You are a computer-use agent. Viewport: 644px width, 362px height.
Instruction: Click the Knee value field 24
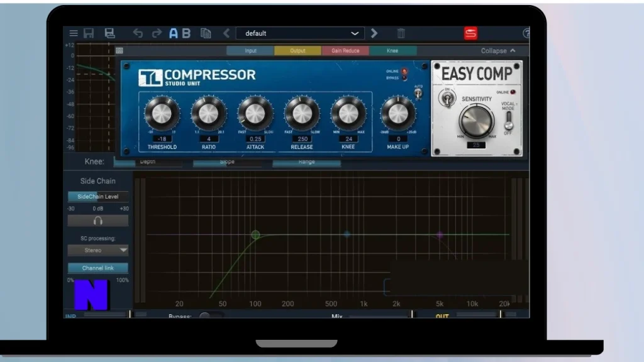click(348, 139)
